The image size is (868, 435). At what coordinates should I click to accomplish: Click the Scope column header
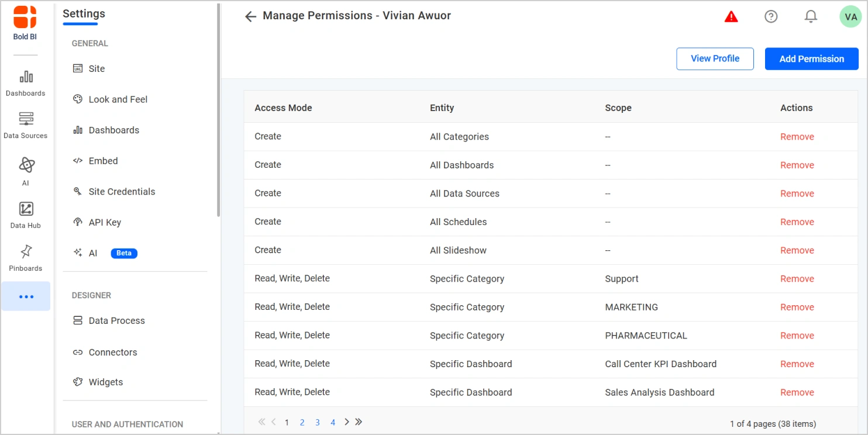618,108
